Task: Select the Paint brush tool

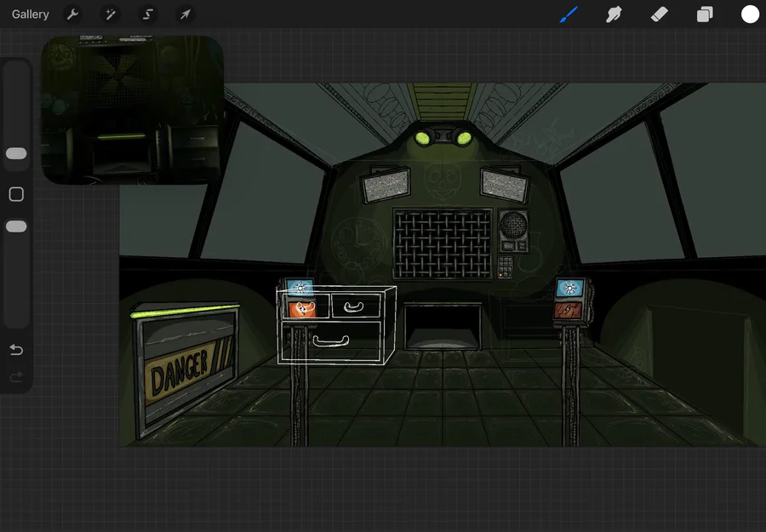Action: click(x=569, y=14)
